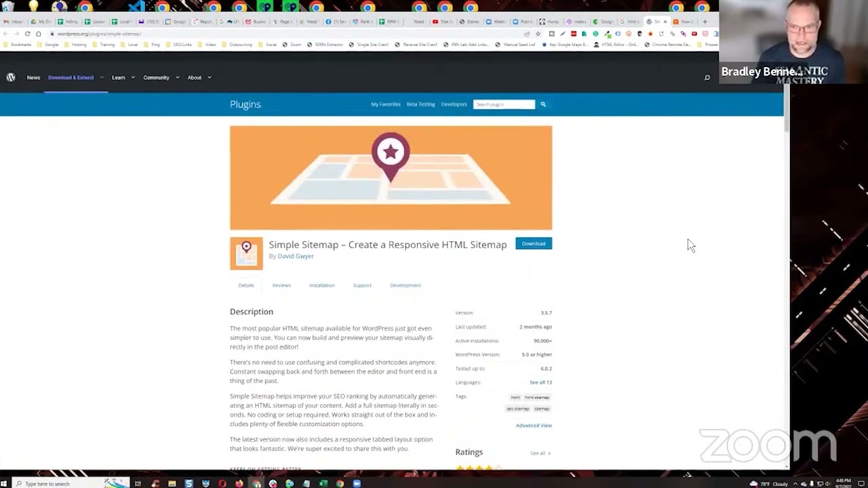Launch Firefox from the taskbar
Image resolution: width=868 pixels, height=488 pixels.
[x=239, y=483]
